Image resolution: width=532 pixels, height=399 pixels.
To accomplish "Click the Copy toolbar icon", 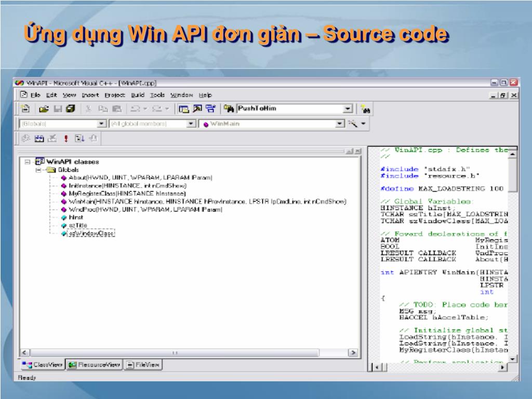I will [103, 109].
